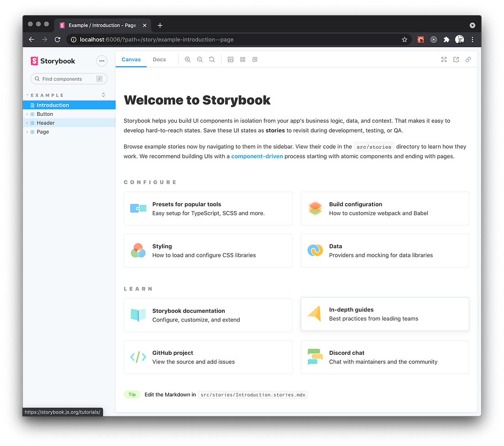Viewport: 504px width, 446px height.
Task: Open the browser extensions puzzle icon
Action: coord(446,40)
